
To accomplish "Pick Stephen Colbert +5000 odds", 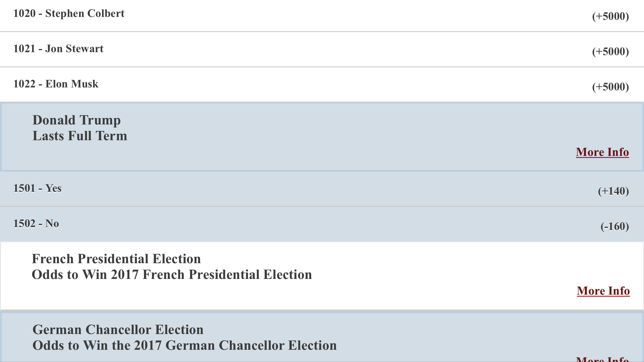I will (x=610, y=16).
